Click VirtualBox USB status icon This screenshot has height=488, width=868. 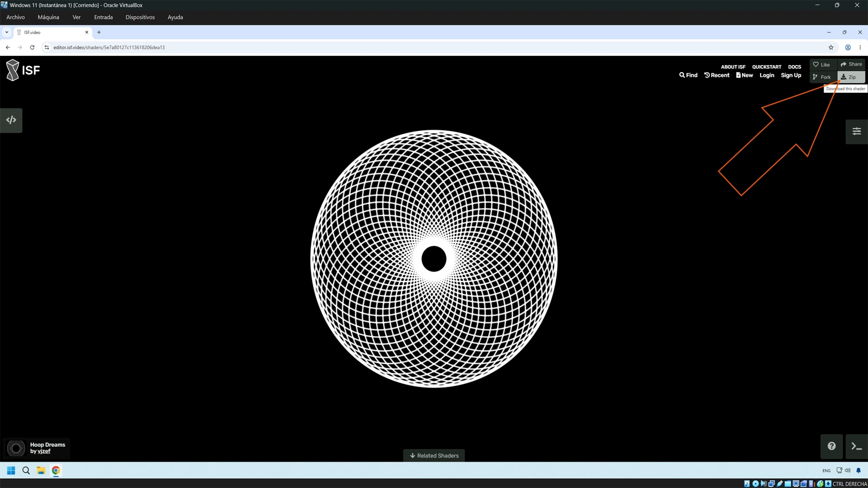click(x=780, y=483)
